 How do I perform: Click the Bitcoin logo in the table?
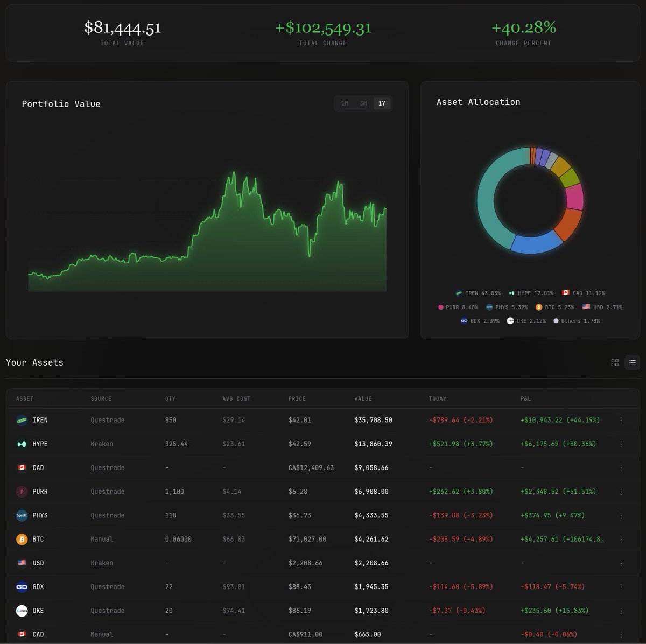pos(22,539)
